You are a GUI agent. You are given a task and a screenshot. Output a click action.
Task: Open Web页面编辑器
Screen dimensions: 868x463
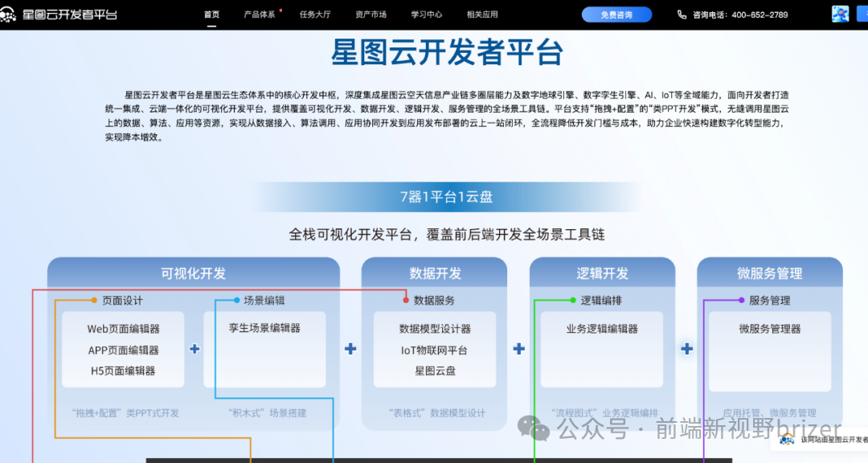click(124, 329)
